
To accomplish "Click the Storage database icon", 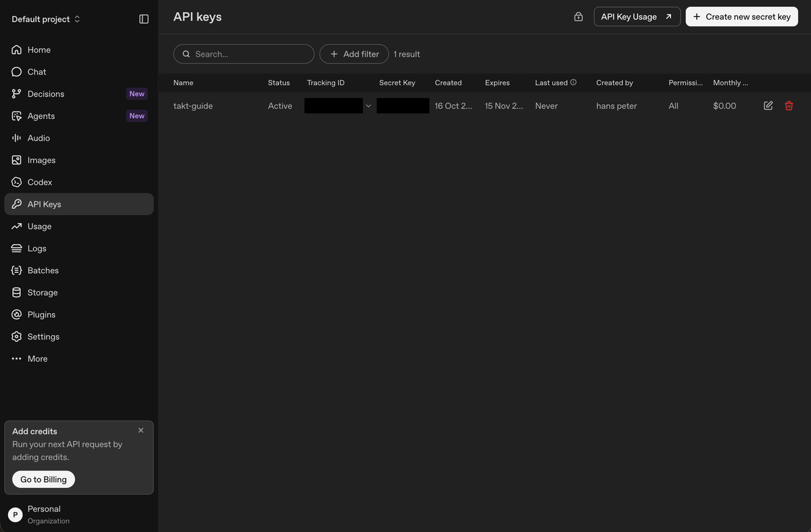I will [x=17, y=293].
